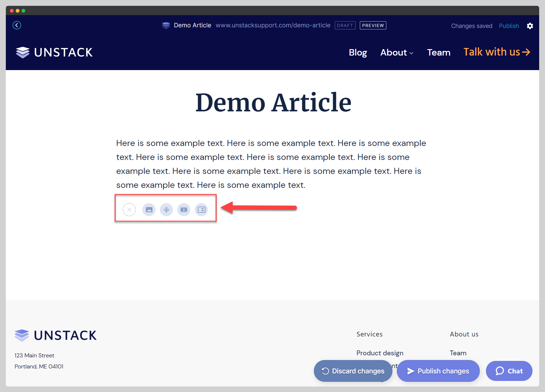Open the Blog nav item
The image size is (545, 392).
click(358, 53)
